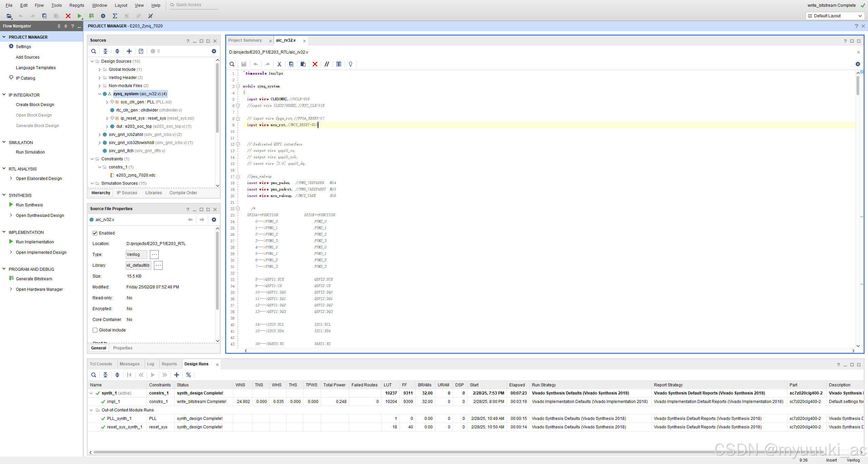868x464 pixels.
Task: Click the Cut scissors icon in the editor toolbar
Action: pyautogui.click(x=279, y=64)
